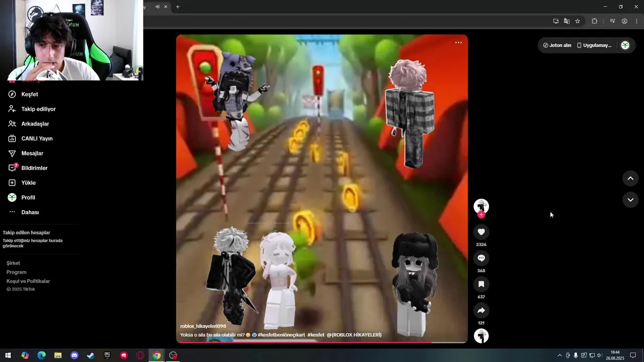Click Jeton alın coins button
644x362 pixels.
pos(557,45)
